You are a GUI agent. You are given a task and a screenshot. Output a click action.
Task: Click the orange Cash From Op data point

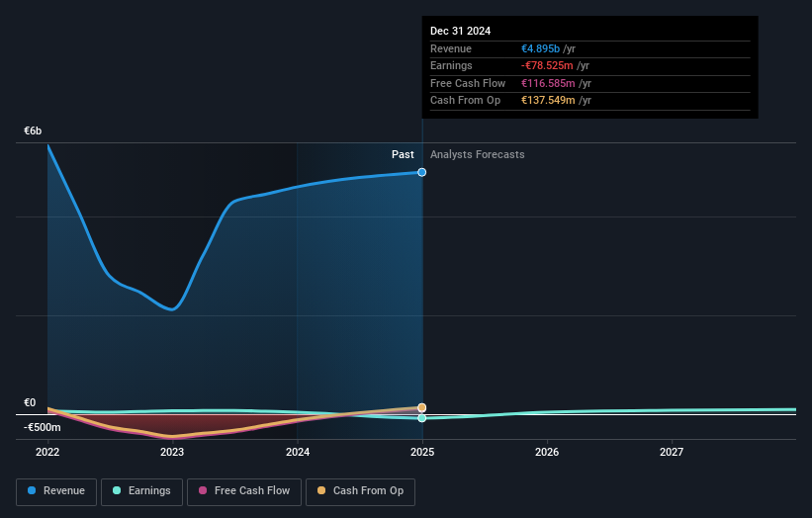click(422, 407)
